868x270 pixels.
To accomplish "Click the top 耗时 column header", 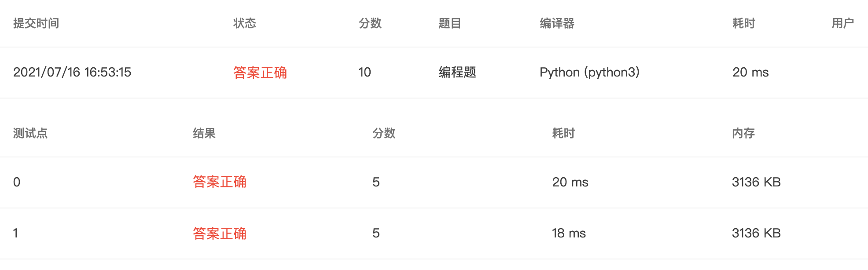I will pyautogui.click(x=744, y=23).
